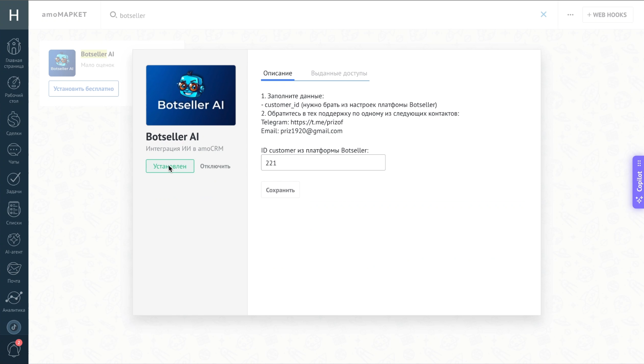644x364 pixels.
Task: Go to Сделки deals section
Action: 14,123
